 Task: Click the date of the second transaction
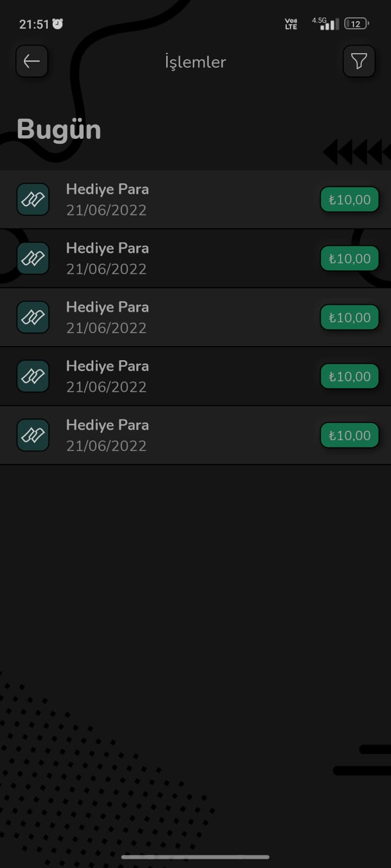tap(106, 269)
